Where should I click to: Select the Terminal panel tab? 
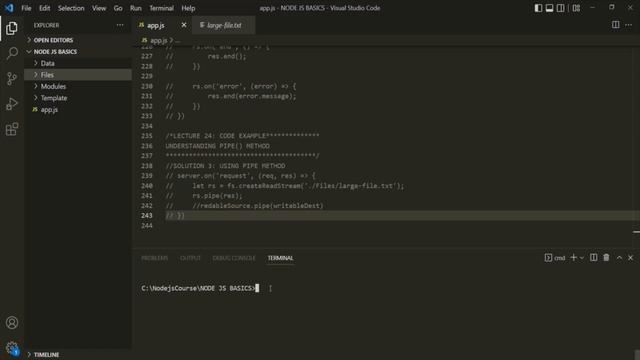click(280, 258)
